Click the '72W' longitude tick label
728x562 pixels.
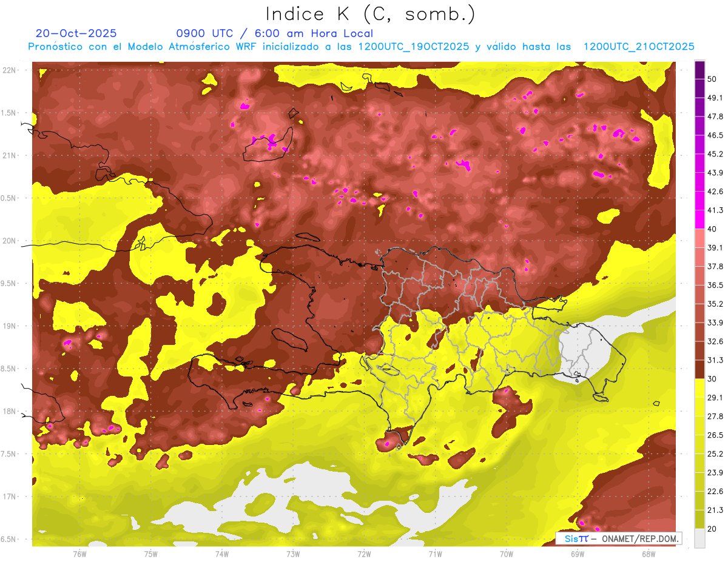point(364,554)
